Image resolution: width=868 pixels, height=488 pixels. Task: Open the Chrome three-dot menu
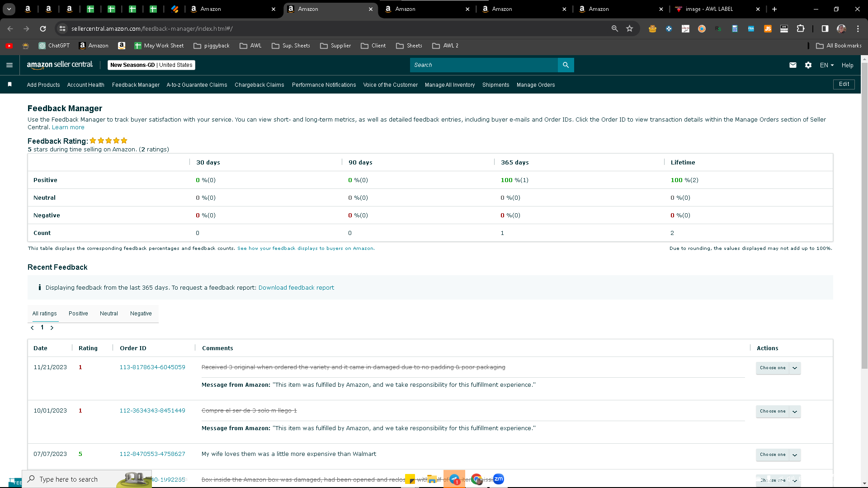pyautogui.click(x=858, y=28)
